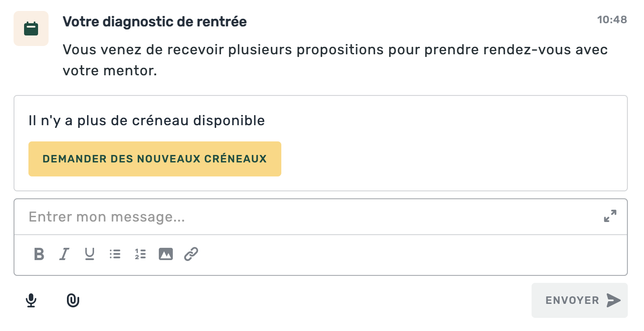This screenshot has height=331, width=644.
Task: Click inside the 'Entrer mon message' field
Action: [175, 217]
